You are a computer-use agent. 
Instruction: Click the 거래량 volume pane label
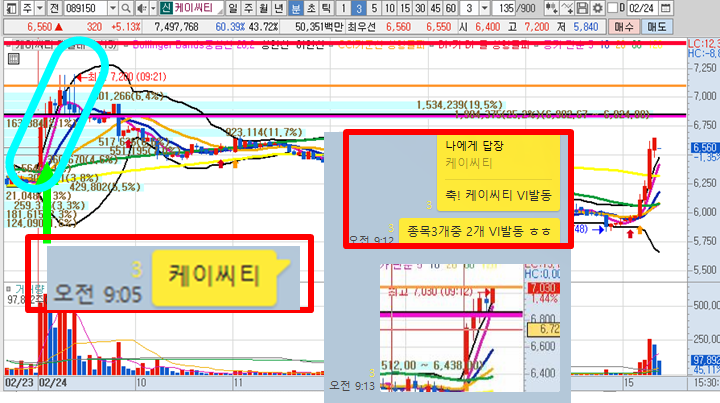tap(29, 289)
